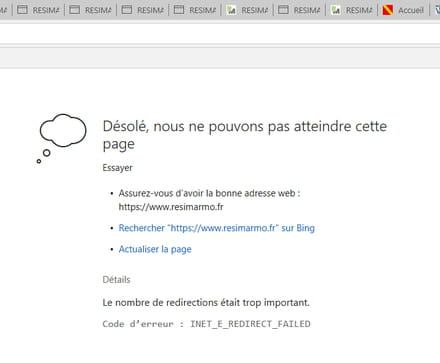Click the Rechercher "https://www.resimarmo.fr" sur Bing link
Screen dimensions: 440x363
click(x=217, y=228)
